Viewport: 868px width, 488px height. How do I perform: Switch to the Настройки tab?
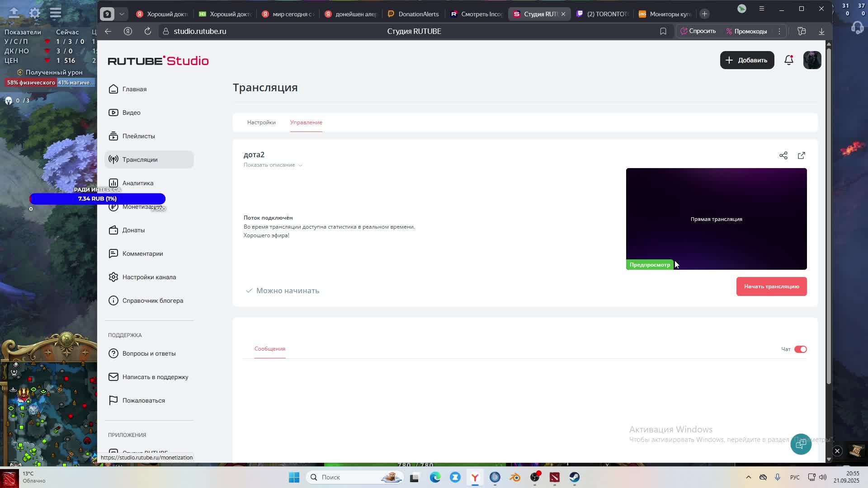[x=261, y=122]
